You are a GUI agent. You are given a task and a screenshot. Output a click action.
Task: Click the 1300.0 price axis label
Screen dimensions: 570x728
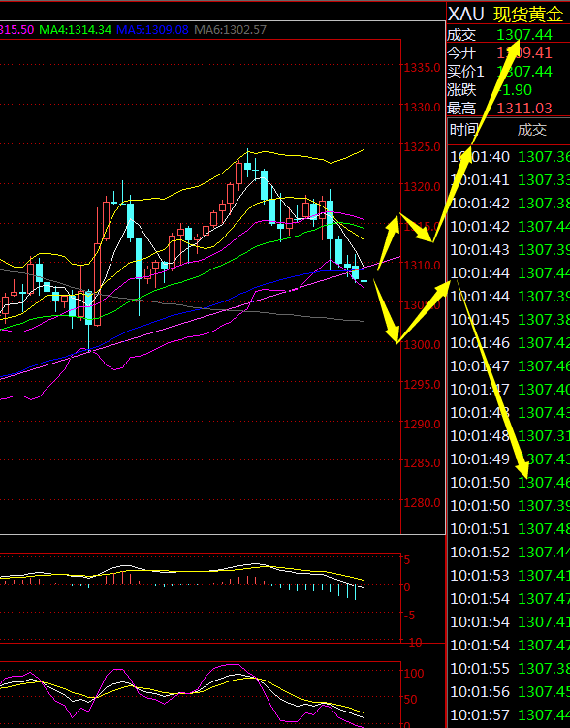422,345
